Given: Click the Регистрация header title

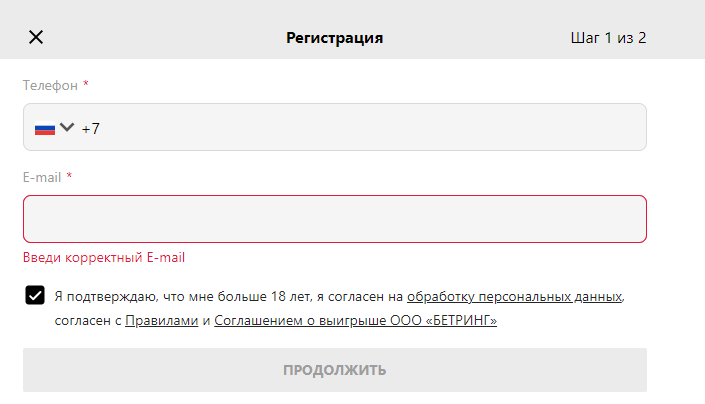Looking at the screenshot, I should pyautogui.click(x=335, y=38).
